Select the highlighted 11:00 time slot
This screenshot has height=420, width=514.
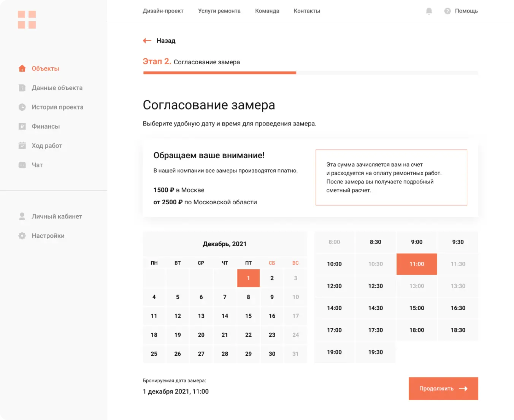coord(417,264)
